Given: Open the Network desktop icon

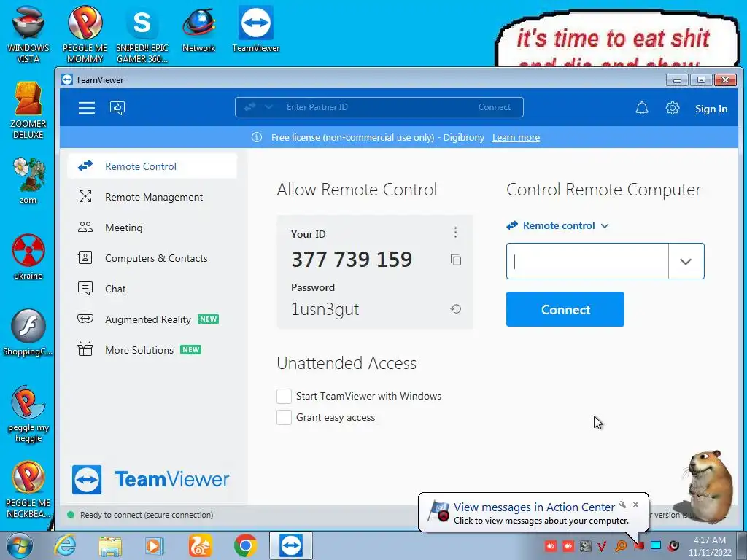Looking at the screenshot, I should tap(198, 29).
